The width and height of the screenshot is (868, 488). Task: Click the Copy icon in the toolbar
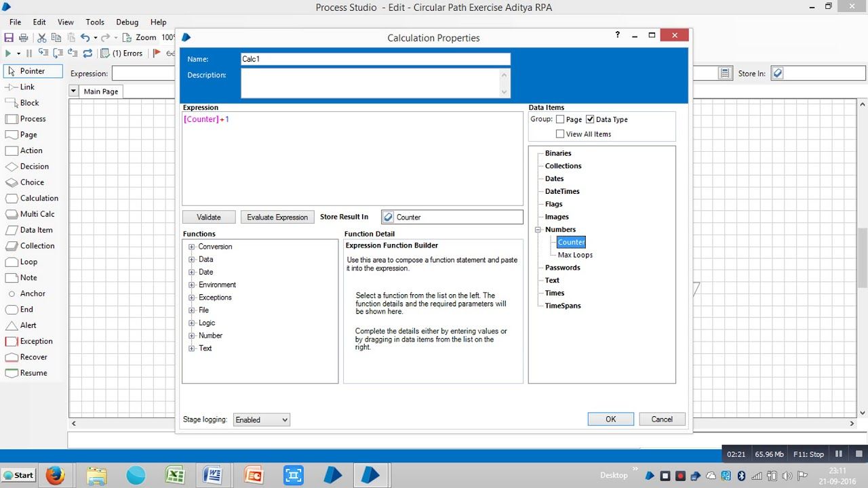coord(56,38)
